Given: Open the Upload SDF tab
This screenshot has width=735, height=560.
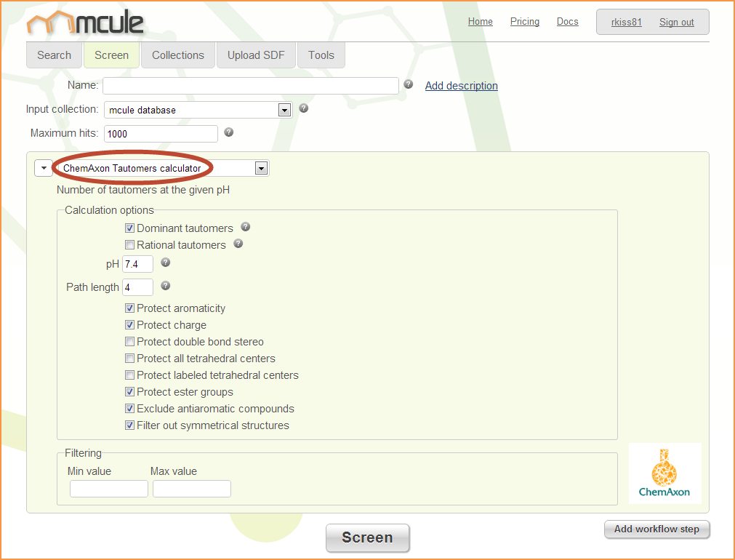Looking at the screenshot, I should (256, 55).
